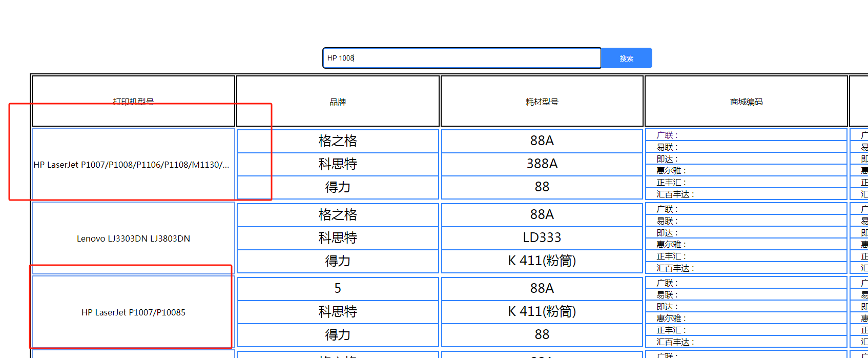Click 汇百丰达 mall code in the P10085 row
The width and height of the screenshot is (868, 358).
click(x=746, y=342)
